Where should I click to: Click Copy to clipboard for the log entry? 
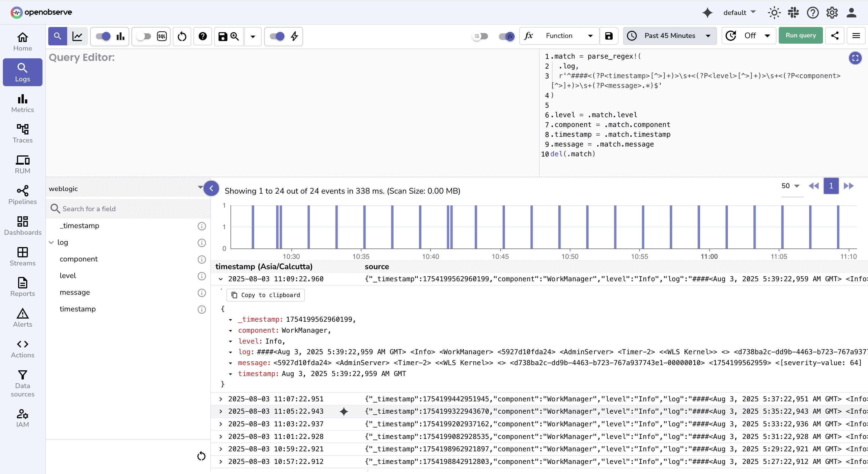point(265,295)
